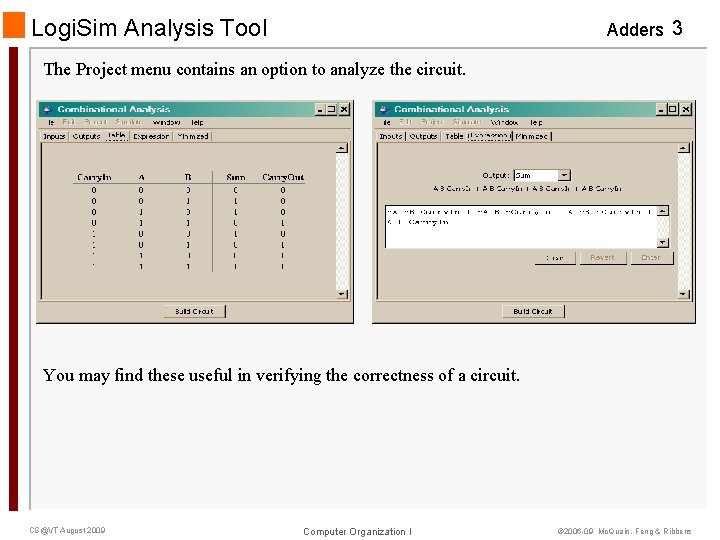
Task: Select the Table tab in the truth-table window
Action: coord(117,135)
